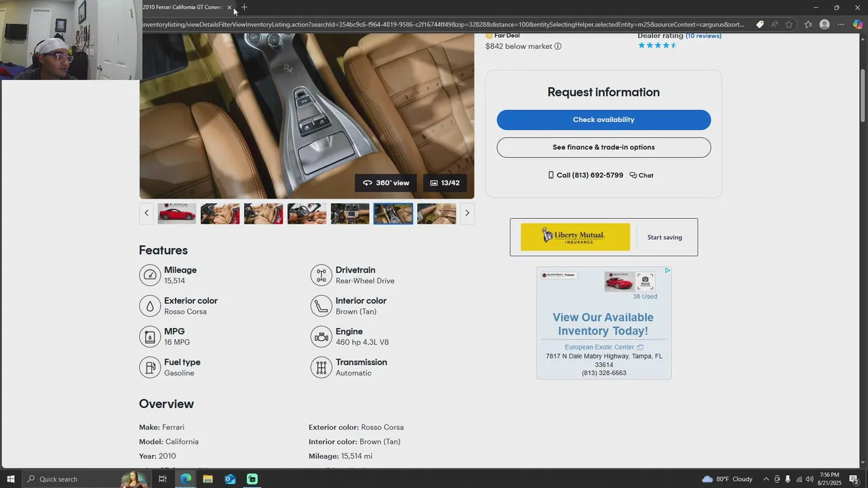The width and height of the screenshot is (868, 488).
Task: Start a Chat with the dealer
Action: click(642, 176)
